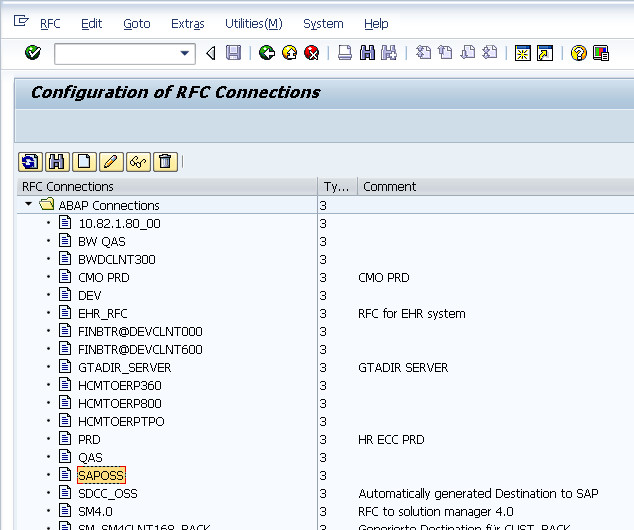This screenshot has height=530, width=634.
Task: Click the Customize Local Layout icon
Action: point(601,53)
